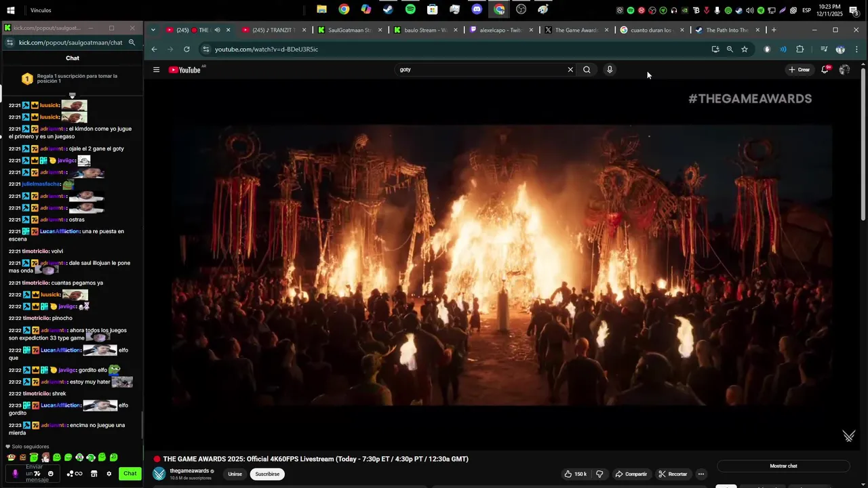
Task: Subscribe with the Suscribirse button
Action: coord(267,474)
